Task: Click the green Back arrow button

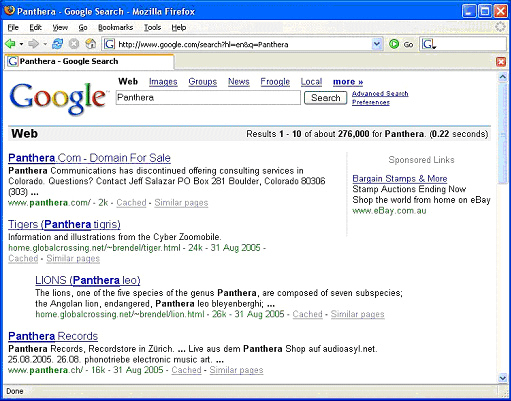Action: tap(10, 44)
